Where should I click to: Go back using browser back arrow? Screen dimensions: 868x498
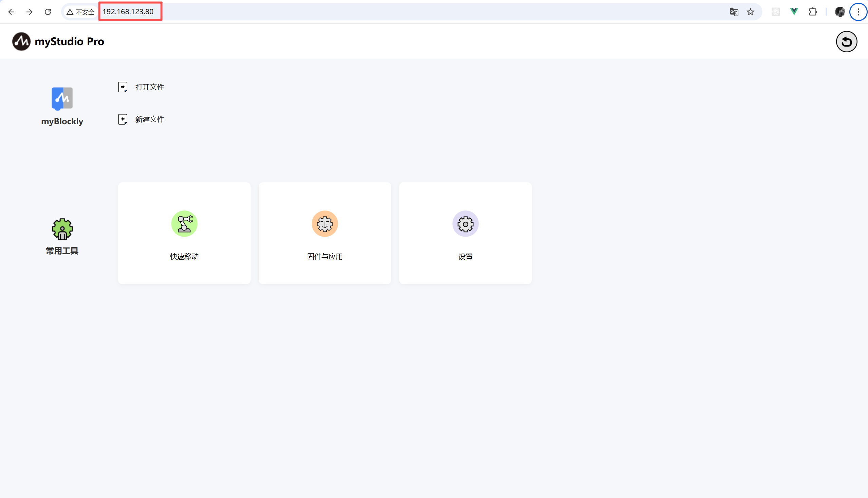[11, 12]
